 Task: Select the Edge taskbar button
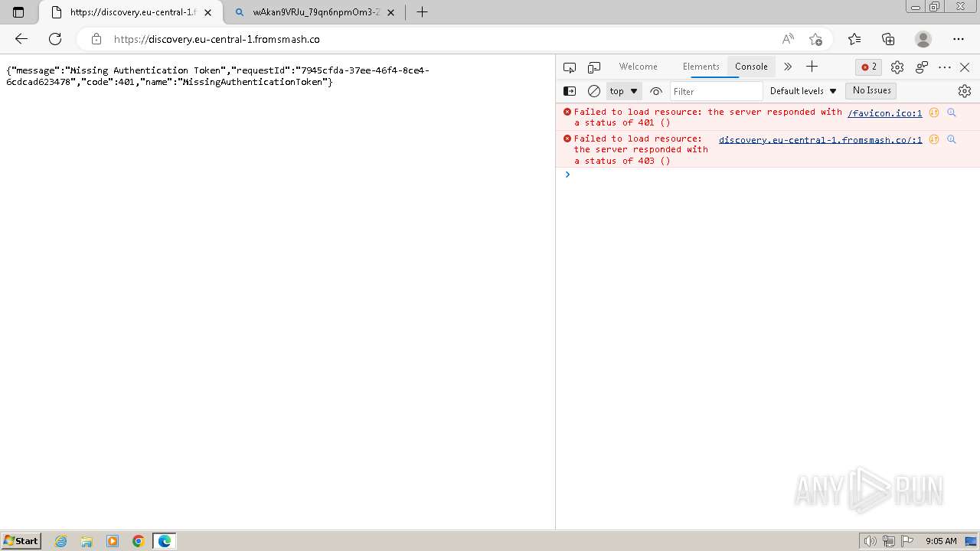(165, 541)
